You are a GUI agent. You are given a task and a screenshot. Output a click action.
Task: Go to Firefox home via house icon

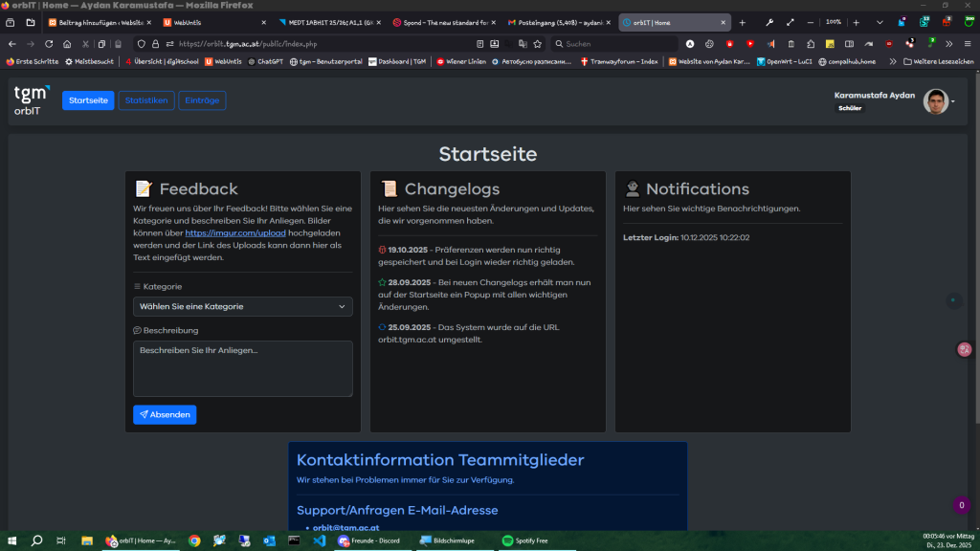(x=67, y=44)
